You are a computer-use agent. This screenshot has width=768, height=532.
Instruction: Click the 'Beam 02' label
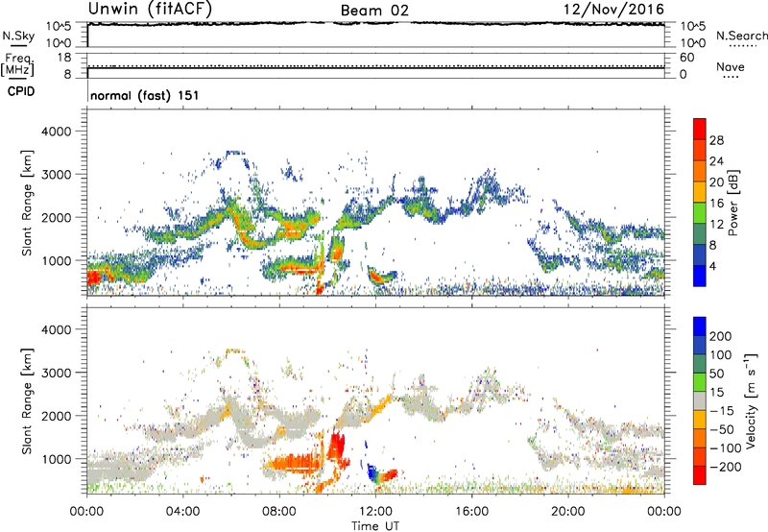click(374, 11)
